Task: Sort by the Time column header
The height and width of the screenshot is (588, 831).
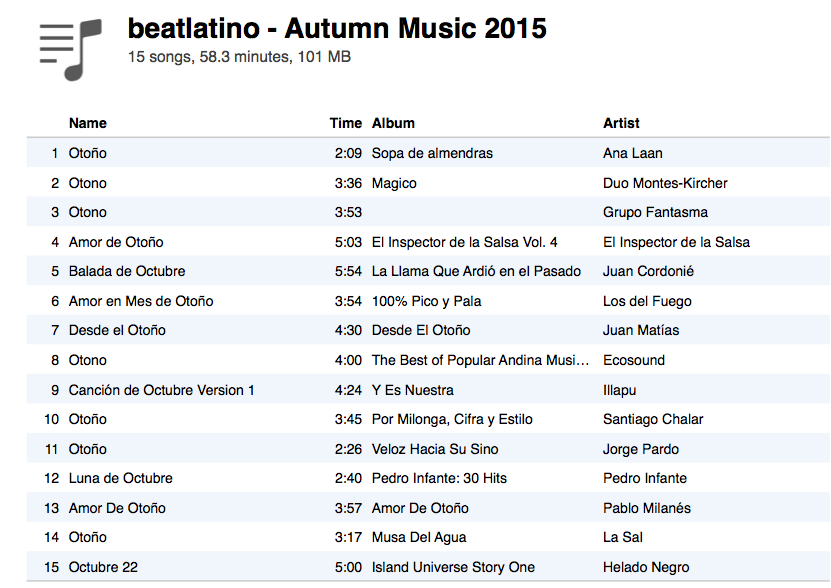Action: (346, 123)
